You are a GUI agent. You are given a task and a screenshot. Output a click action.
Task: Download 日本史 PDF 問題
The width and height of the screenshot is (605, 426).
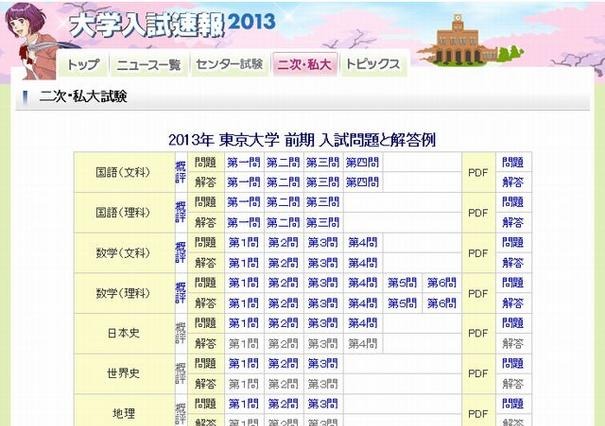(x=513, y=323)
